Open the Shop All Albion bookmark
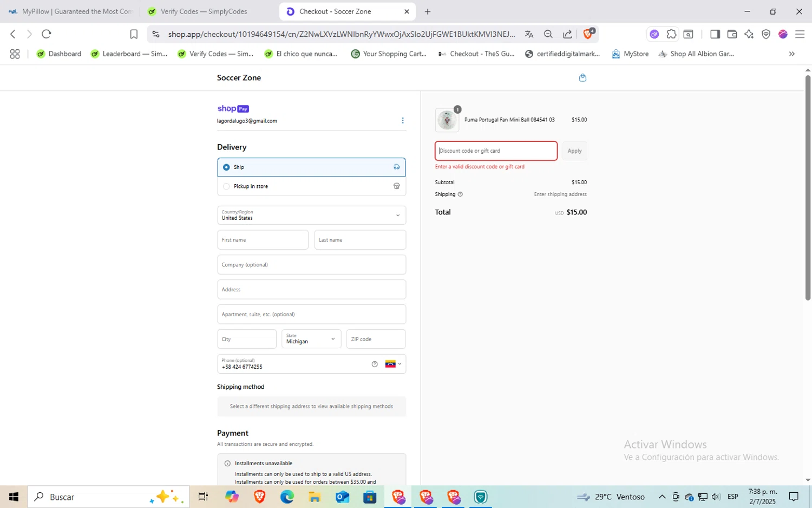Image resolution: width=812 pixels, height=508 pixels. point(696,54)
